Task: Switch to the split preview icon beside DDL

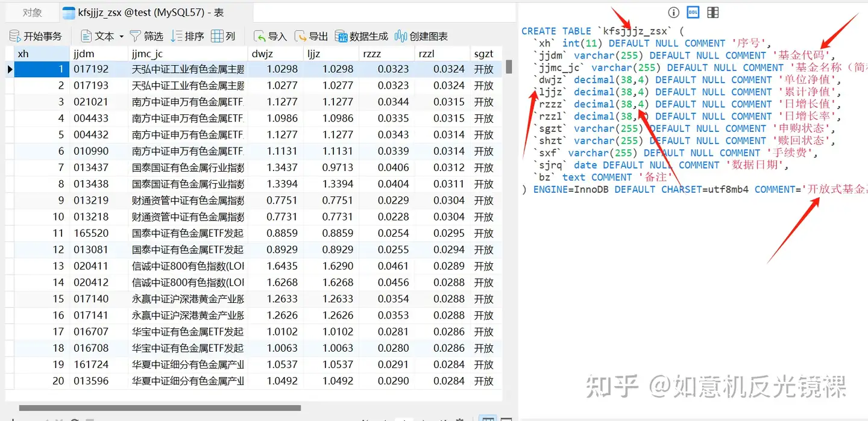Action: click(x=712, y=13)
